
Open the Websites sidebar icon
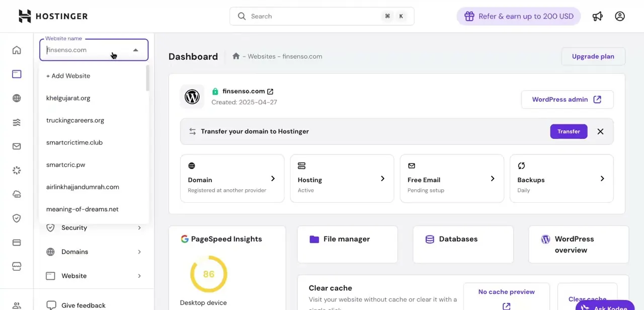click(17, 74)
